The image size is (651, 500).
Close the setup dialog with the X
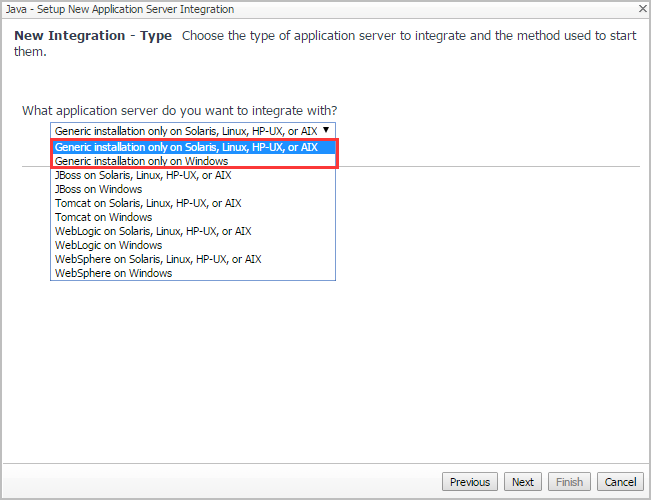coord(641,9)
